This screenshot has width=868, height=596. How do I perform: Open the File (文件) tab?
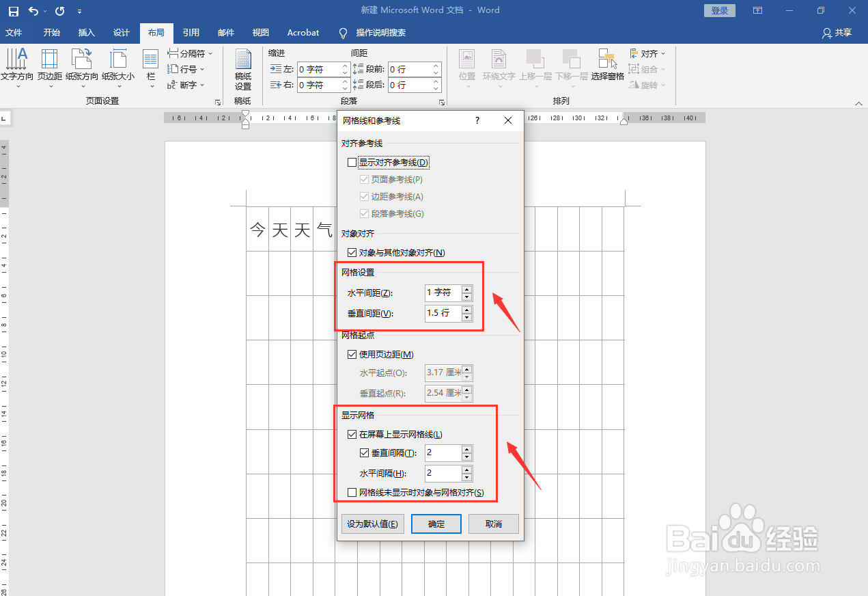14,33
